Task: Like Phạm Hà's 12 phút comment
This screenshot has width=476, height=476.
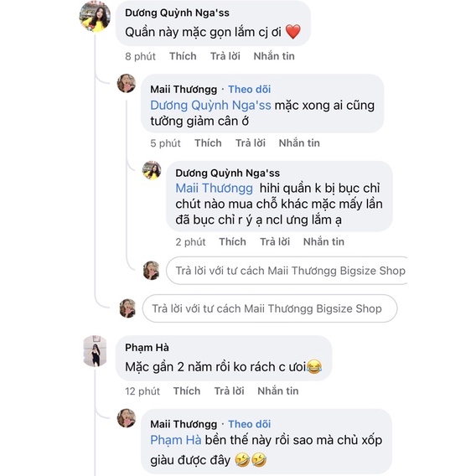Action: click(x=187, y=391)
